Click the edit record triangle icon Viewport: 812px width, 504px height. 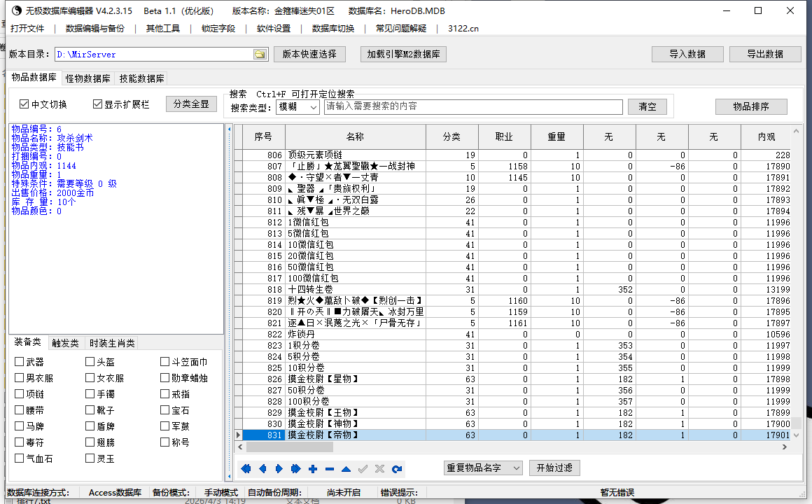[346, 469]
